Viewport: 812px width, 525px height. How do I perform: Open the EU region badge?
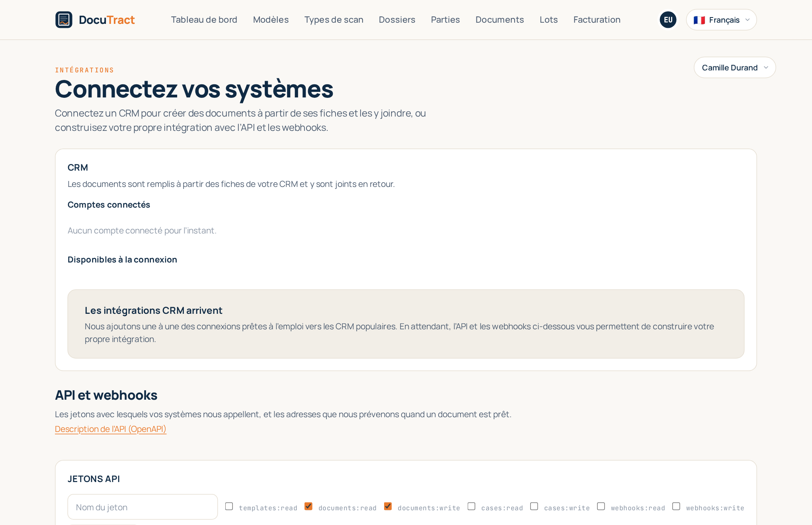pyautogui.click(x=668, y=19)
